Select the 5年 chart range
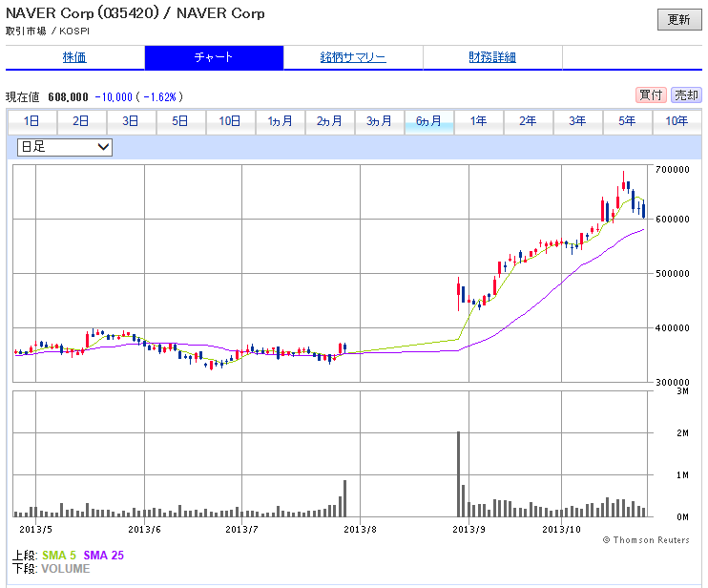708x588 pixels. coord(628,121)
